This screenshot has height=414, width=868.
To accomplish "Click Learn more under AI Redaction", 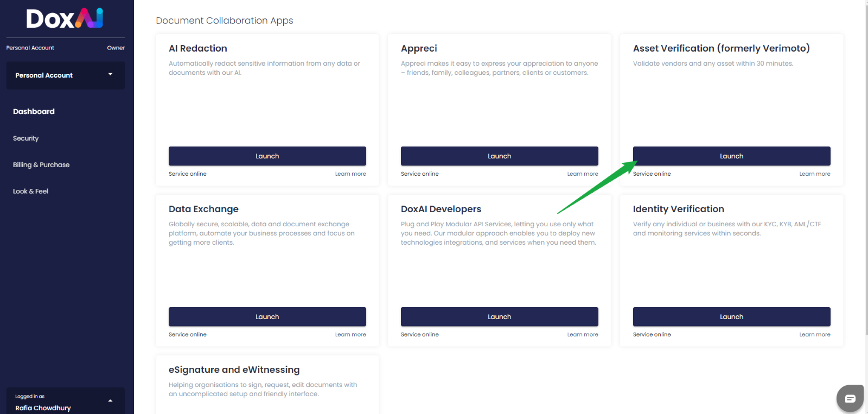I will 350,174.
